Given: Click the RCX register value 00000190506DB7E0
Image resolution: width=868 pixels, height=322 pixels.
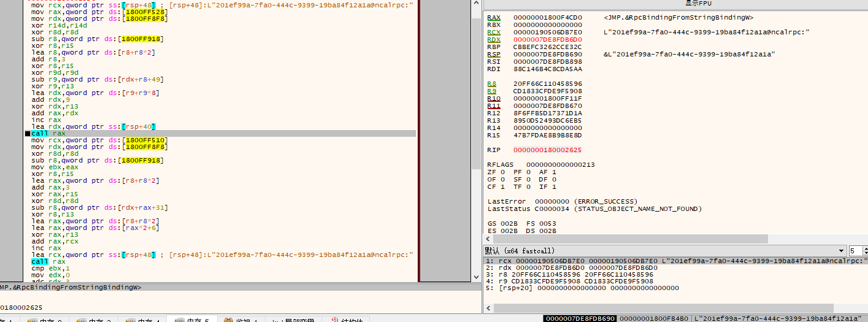Looking at the screenshot, I should 548,32.
